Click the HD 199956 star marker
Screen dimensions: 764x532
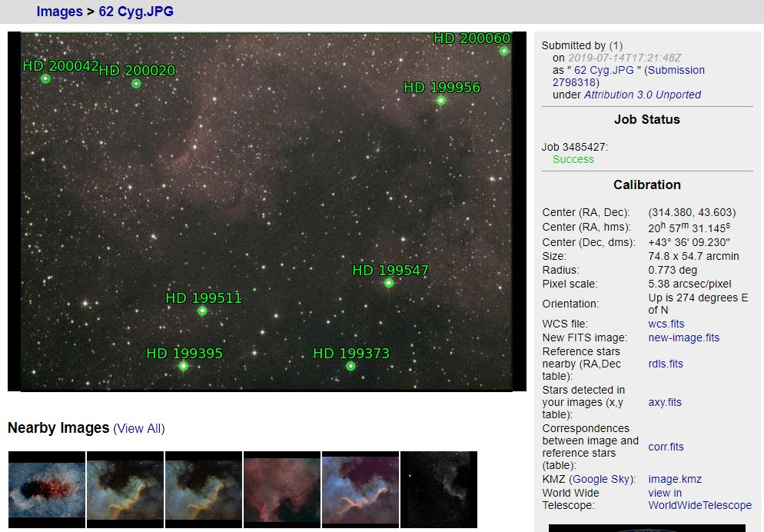[x=441, y=99]
